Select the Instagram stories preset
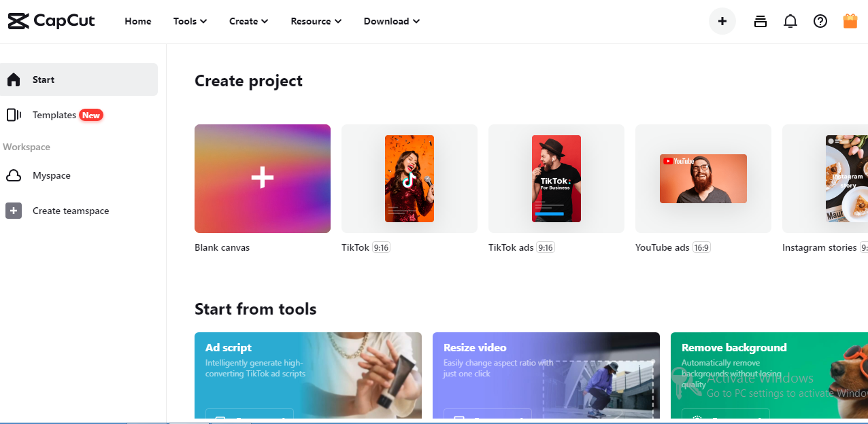The height and width of the screenshot is (424, 868). click(825, 179)
